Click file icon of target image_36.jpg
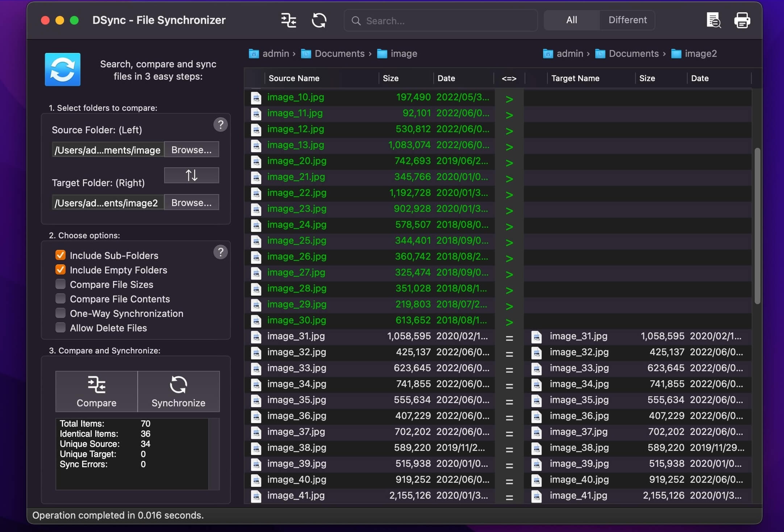The height and width of the screenshot is (532, 784). coord(537,416)
